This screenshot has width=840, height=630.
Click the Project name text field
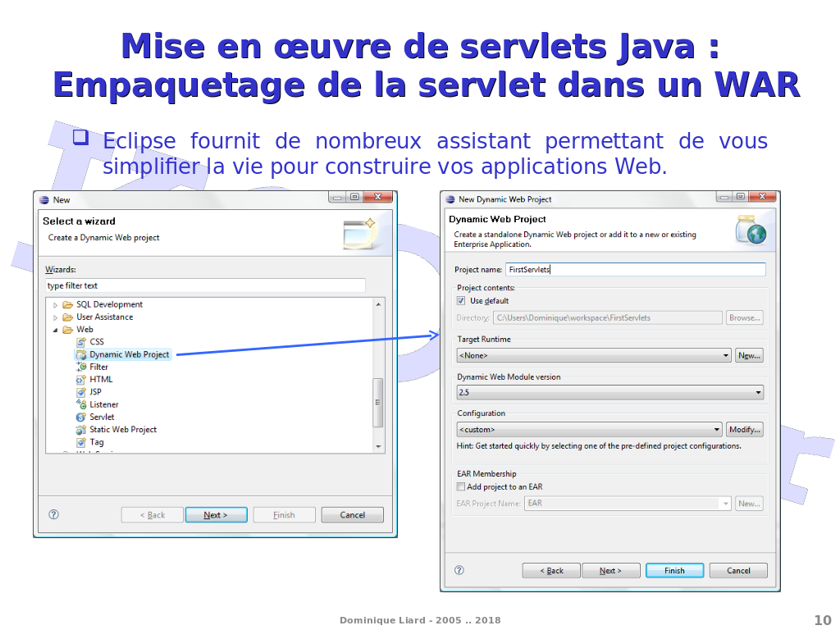coord(634,270)
